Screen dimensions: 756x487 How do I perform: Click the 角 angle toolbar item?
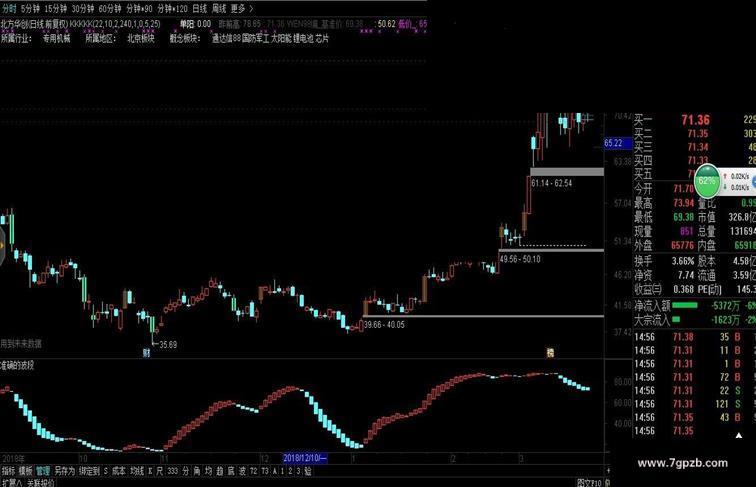coord(197,471)
